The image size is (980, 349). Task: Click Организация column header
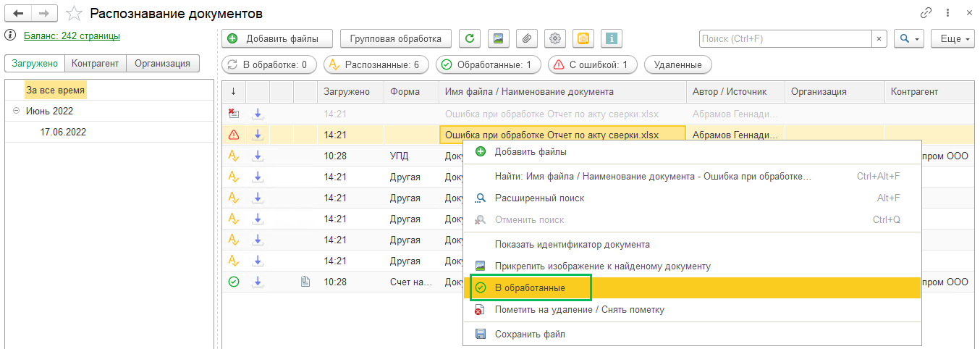pyautogui.click(x=835, y=91)
